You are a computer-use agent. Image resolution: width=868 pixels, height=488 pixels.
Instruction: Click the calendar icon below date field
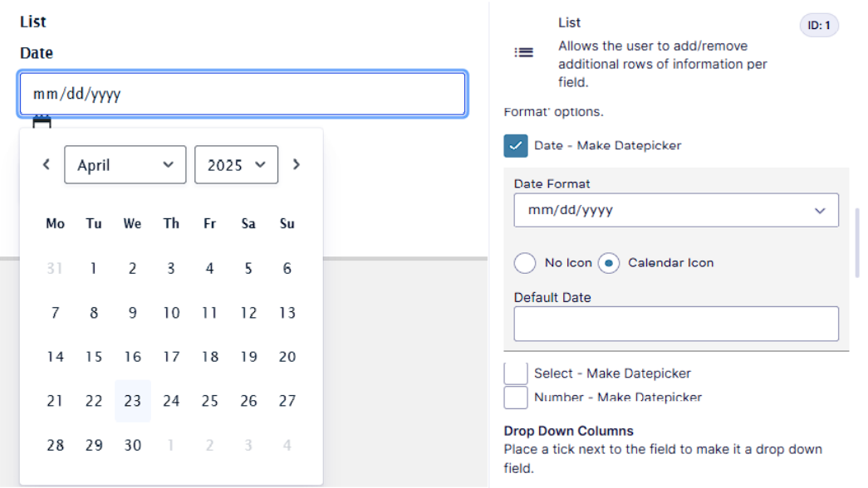[x=42, y=121]
